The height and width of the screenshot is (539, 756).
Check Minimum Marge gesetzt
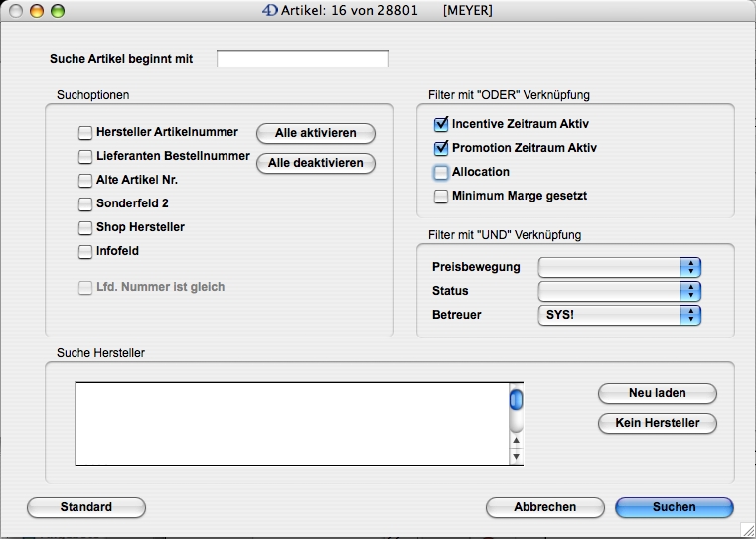(x=441, y=196)
